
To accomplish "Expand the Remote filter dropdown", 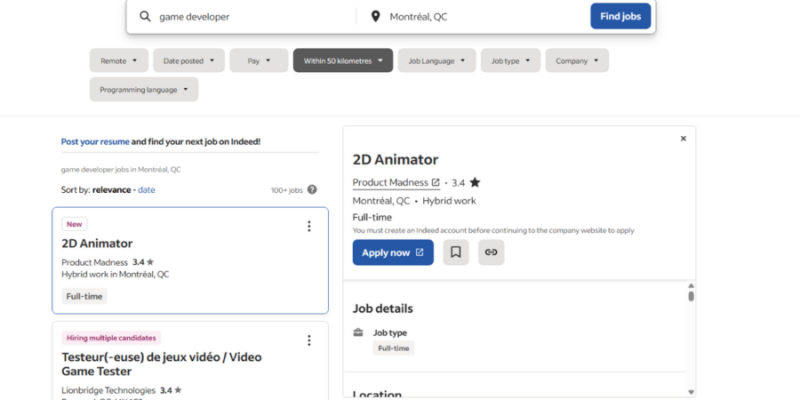I will coord(119,61).
